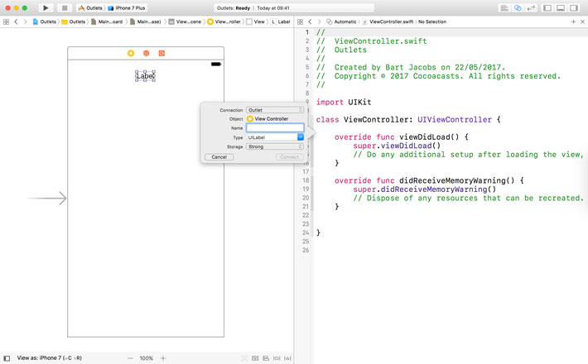
Task: Select Label breadcrumb item
Action: [x=281, y=22]
